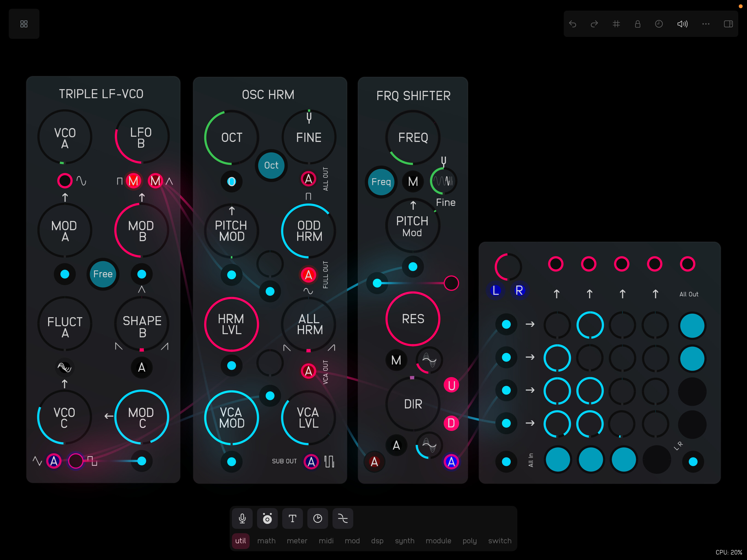Viewport: 747px width, 560px height.
Task: Toggle the Free button in TRIPLE LF-VCO
Action: 103,274
